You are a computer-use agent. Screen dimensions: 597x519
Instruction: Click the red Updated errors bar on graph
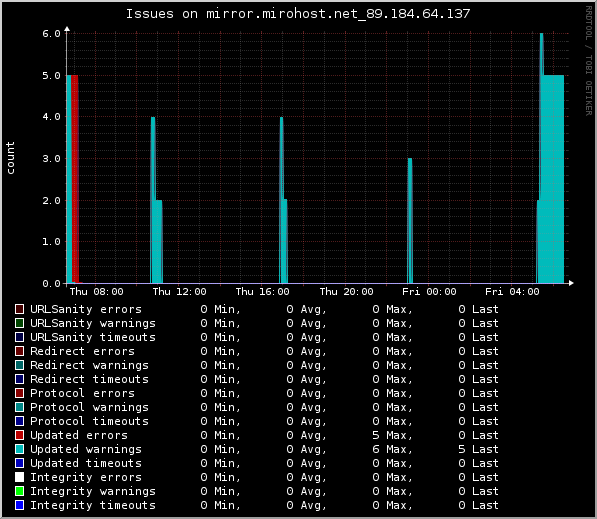click(75, 179)
